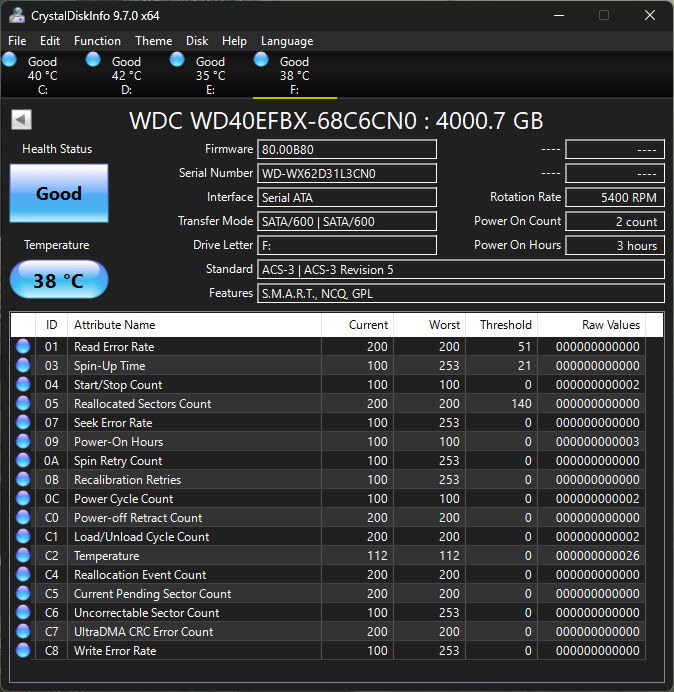Viewport: 674px width, 692px height.
Task: Open the File menu
Action: [x=17, y=41]
